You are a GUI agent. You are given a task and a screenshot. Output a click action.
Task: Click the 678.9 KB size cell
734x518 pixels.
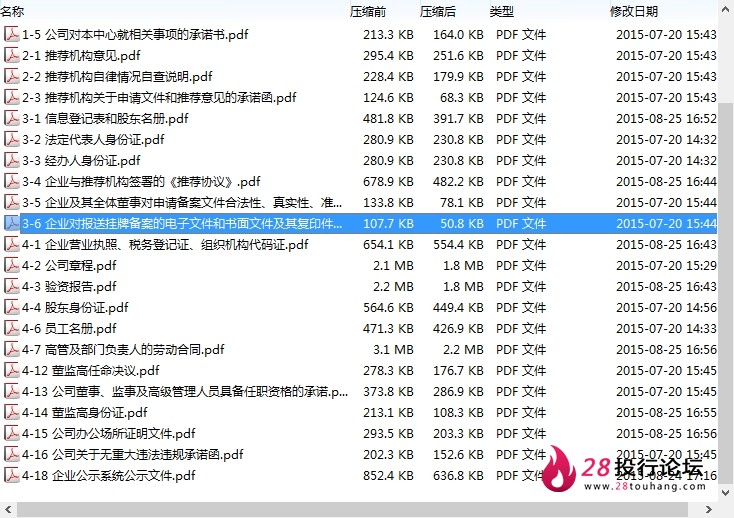(388, 181)
